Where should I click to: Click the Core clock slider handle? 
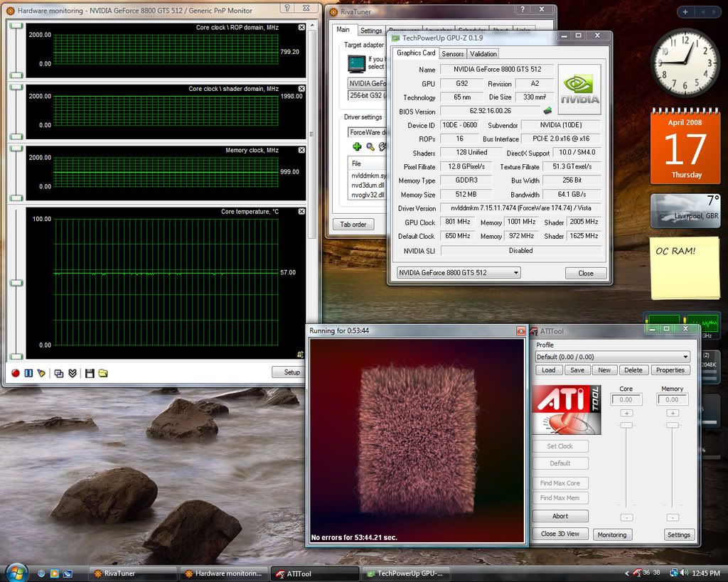coord(626,425)
